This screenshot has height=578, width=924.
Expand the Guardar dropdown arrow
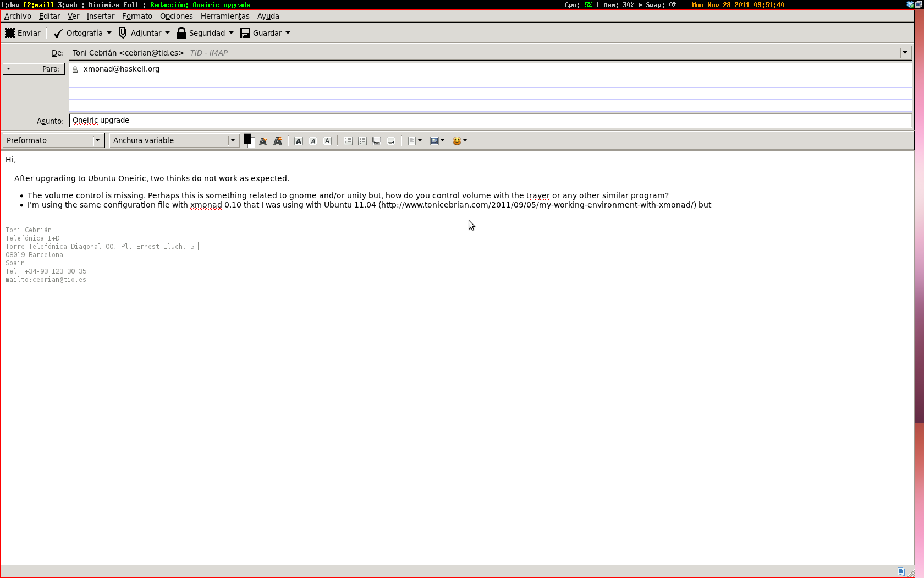point(288,33)
